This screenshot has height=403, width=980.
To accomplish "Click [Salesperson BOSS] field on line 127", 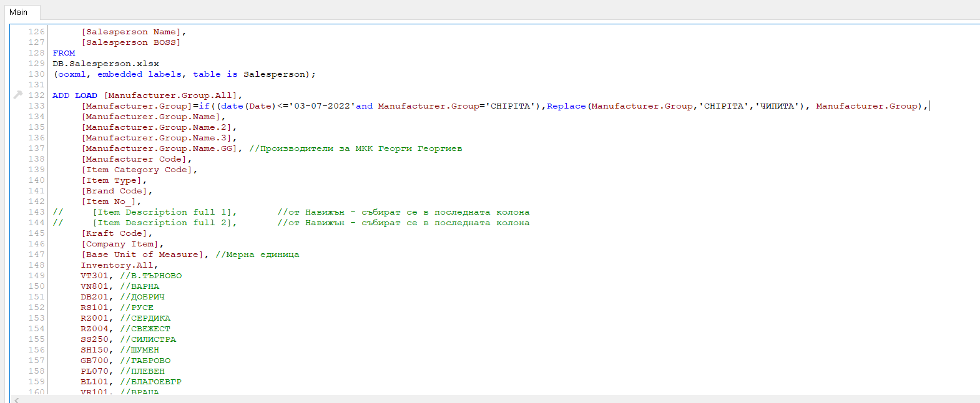I will pos(131,42).
